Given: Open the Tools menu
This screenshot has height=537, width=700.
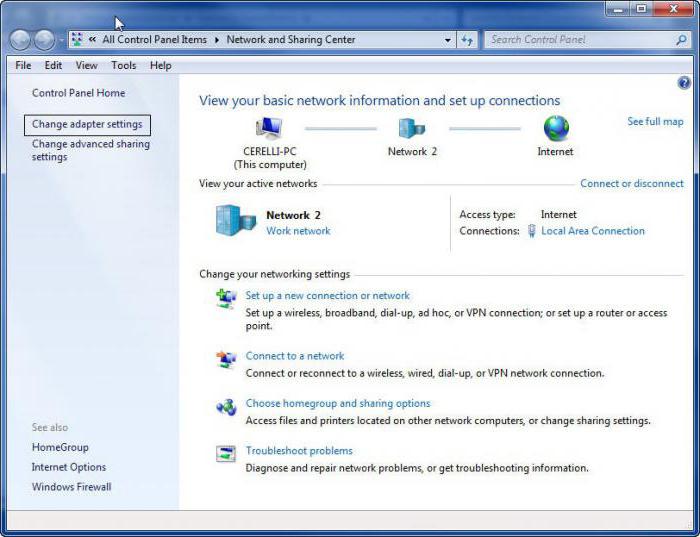Looking at the screenshot, I should 124,65.
